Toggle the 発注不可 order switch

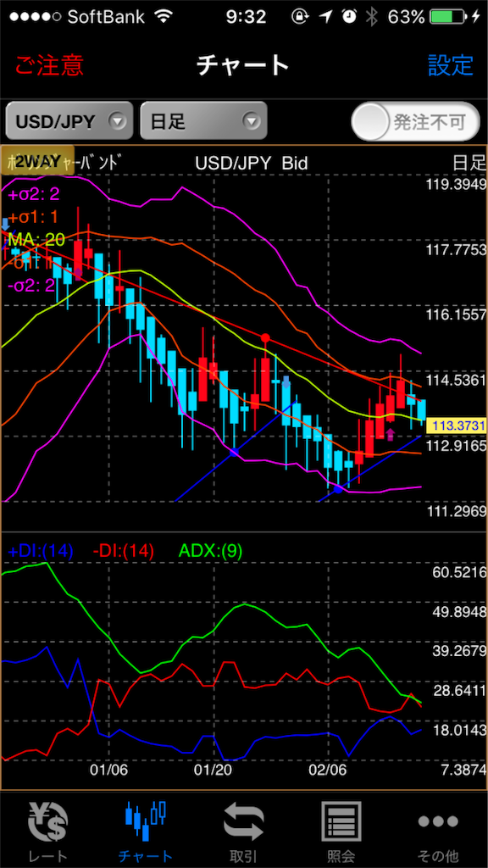(x=415, y=121)
